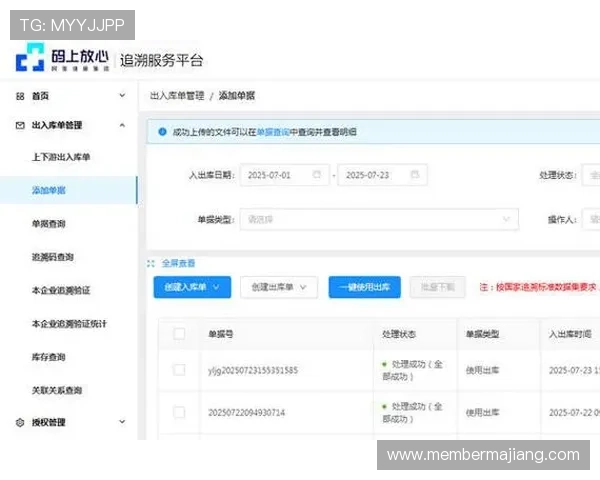This screenshot has width=600, height=480.
Task: Click the end date field 2025-07-23
Action: (x=383, y=175)
